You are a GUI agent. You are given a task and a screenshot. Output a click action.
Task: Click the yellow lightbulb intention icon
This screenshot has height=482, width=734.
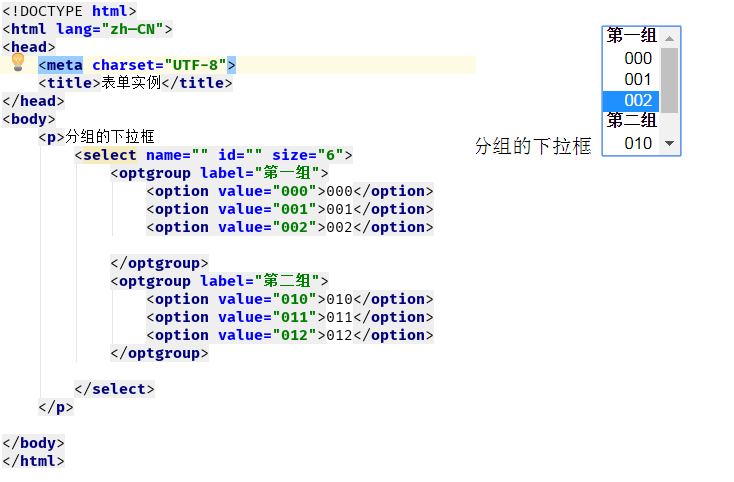pyautogui.click(x=18, y=62)
